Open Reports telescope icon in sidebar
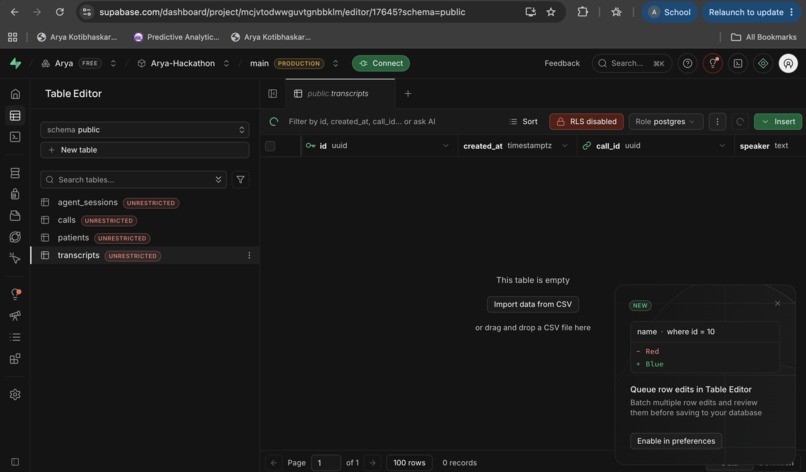 (15, 316)
